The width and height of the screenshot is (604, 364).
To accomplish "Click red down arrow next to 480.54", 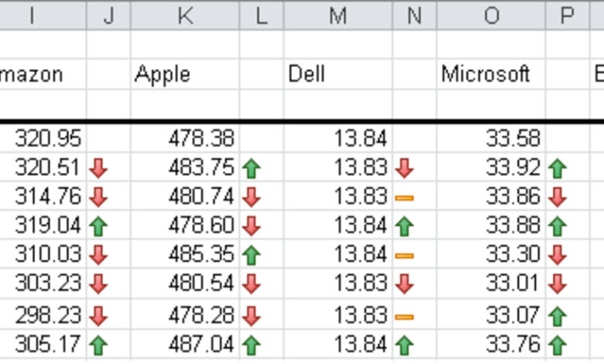I will (x=252, y=284).
